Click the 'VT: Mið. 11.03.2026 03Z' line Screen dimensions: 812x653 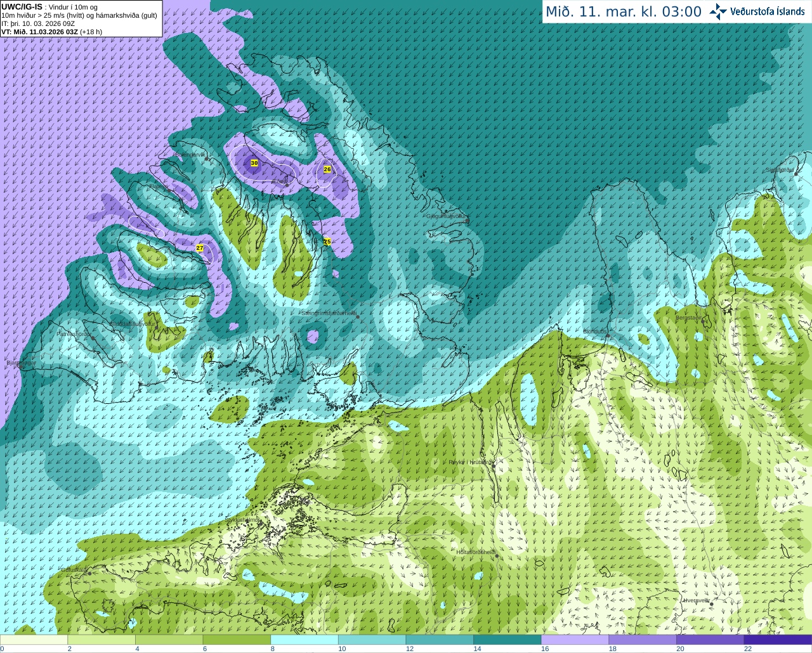pos(51,32)
